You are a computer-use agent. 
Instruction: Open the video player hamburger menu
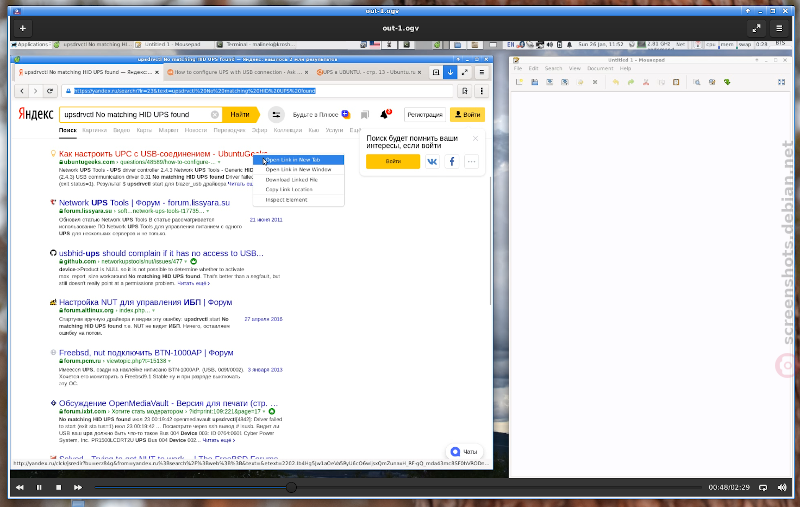[x=779, y=29]
